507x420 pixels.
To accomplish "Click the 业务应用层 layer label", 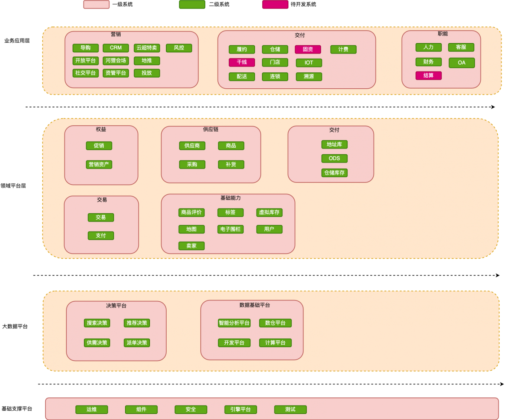I will [17, 41].
